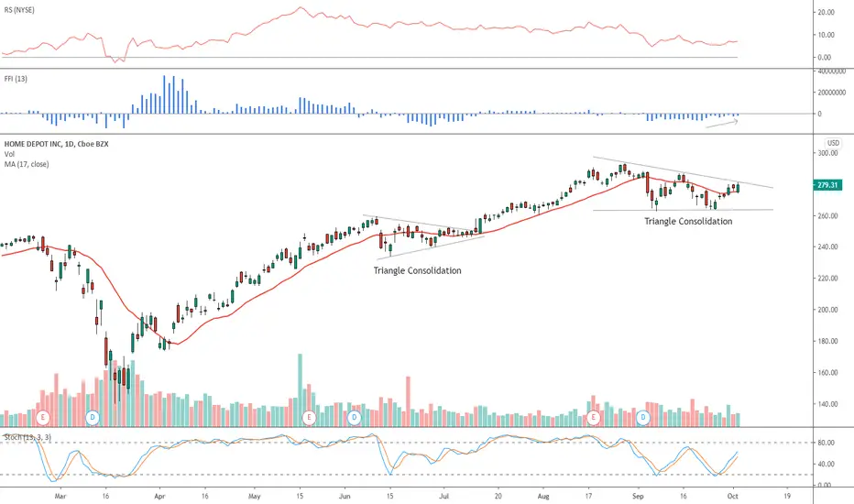
Task: Click the 200.00 price axis label
Action: click(827, 310)
